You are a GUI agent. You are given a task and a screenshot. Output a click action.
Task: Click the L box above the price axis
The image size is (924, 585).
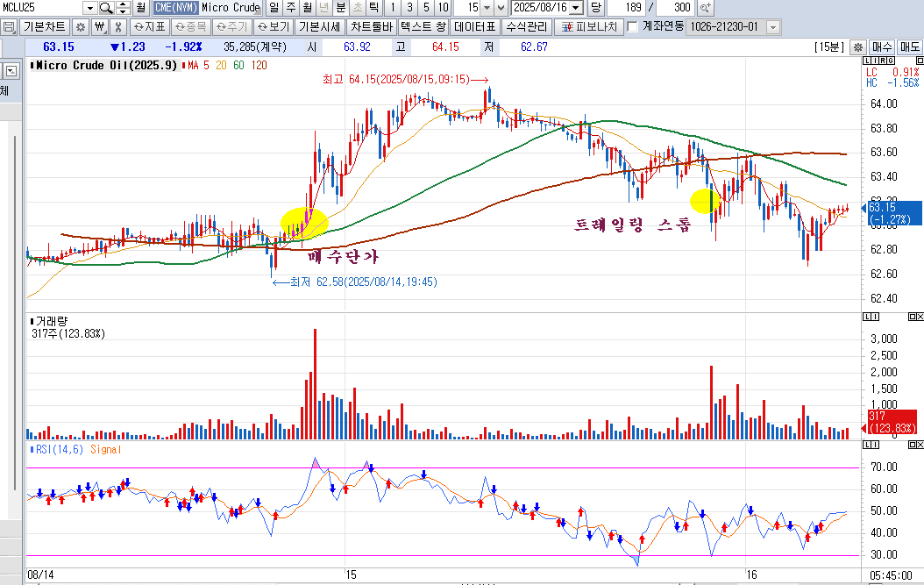[866, 61]
